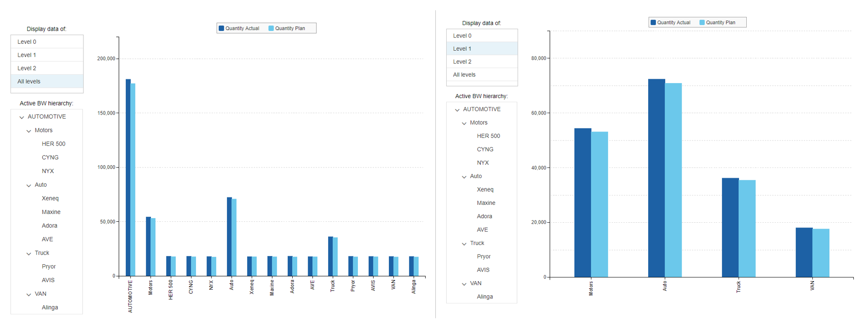Image resolution: width=868 pixels, height=329 pixels.
Task: Click the AUTOMOTIVE dark blue bar in left chart
Action: (128, 178)
